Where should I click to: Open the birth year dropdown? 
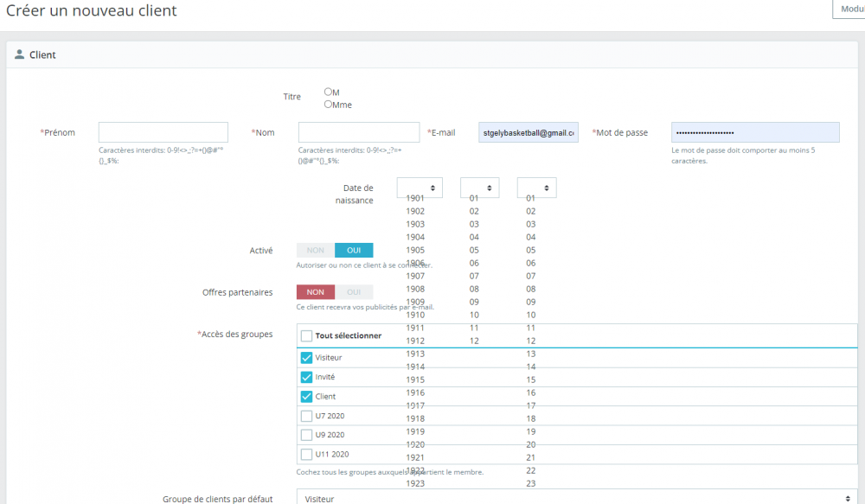click(420, 188)
